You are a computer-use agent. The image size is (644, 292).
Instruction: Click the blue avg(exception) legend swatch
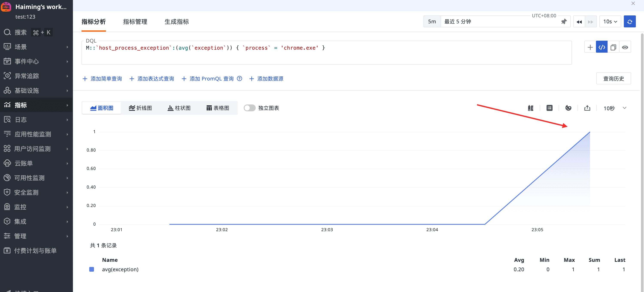[x=92, y=269]
